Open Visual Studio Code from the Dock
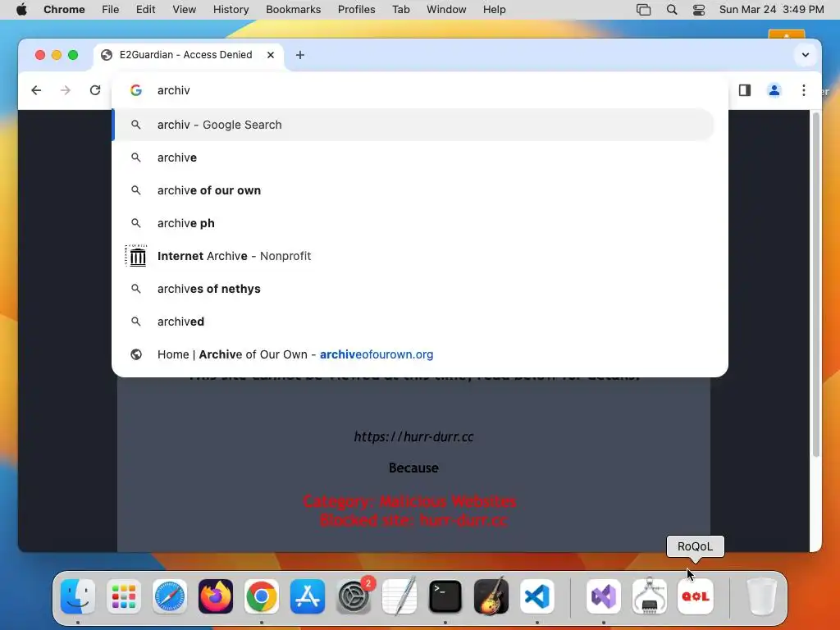 [537, 596]
